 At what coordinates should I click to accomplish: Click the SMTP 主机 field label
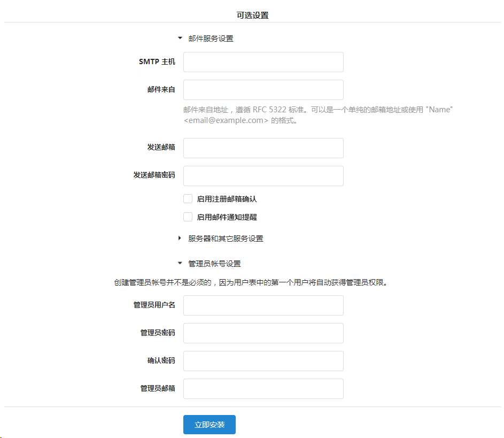coord(157,62)
